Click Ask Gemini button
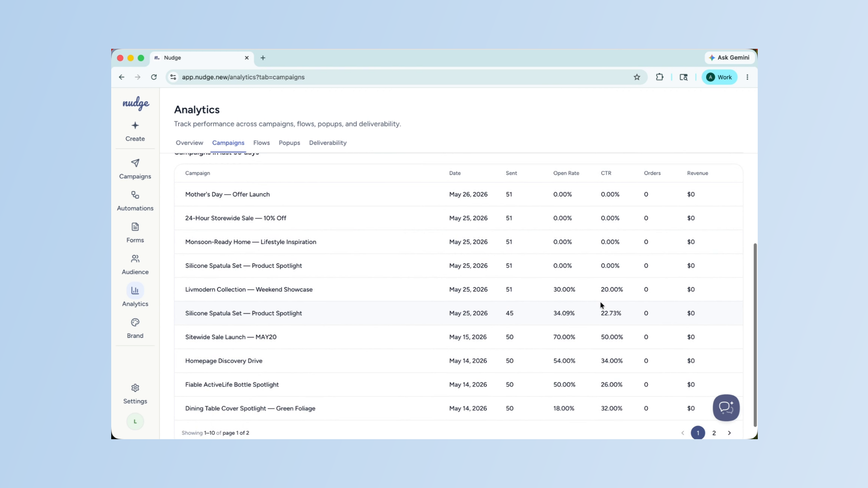Screen dimensions: 868x488 coord(729,58)
